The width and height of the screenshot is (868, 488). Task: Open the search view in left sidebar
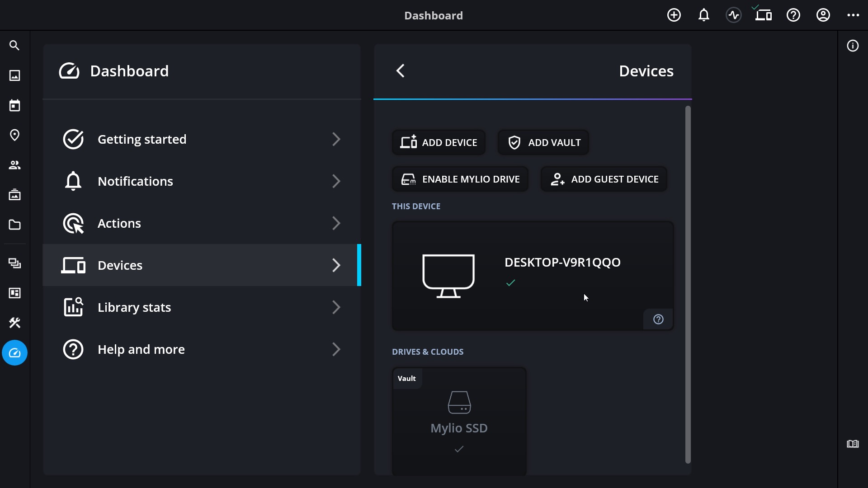coord(14,46)
